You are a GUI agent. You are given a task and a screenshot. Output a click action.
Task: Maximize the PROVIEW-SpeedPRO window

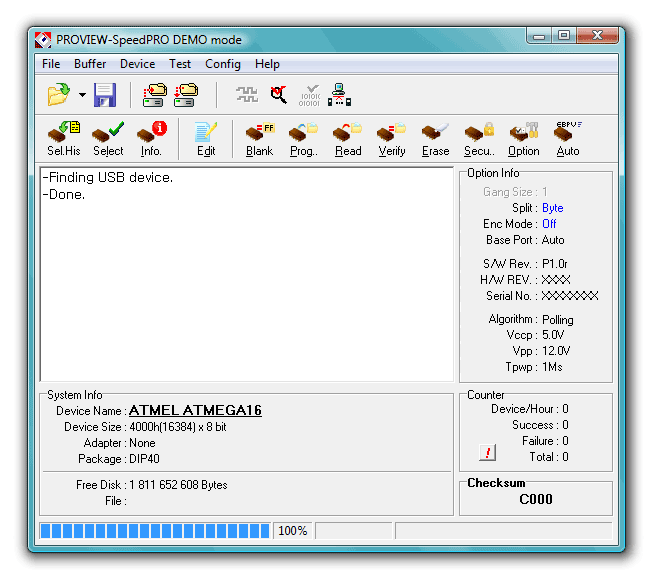[x=564, y=36]
